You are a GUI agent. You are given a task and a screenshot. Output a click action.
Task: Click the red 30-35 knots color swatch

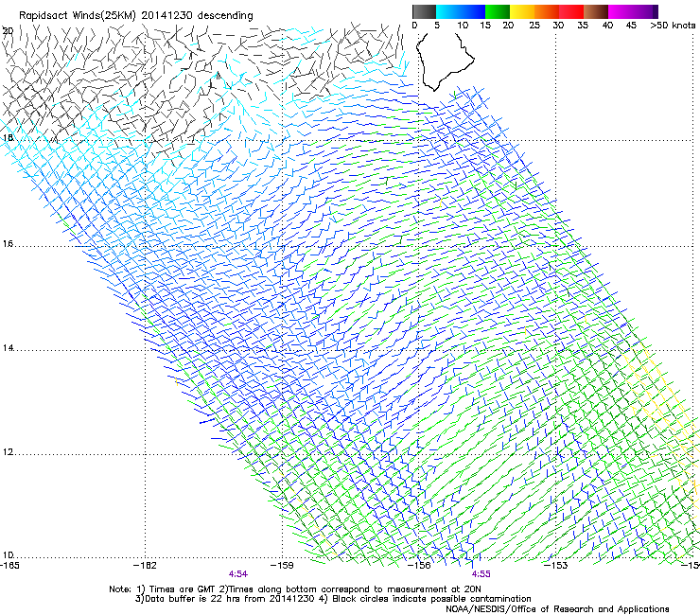tap(571, 11)
